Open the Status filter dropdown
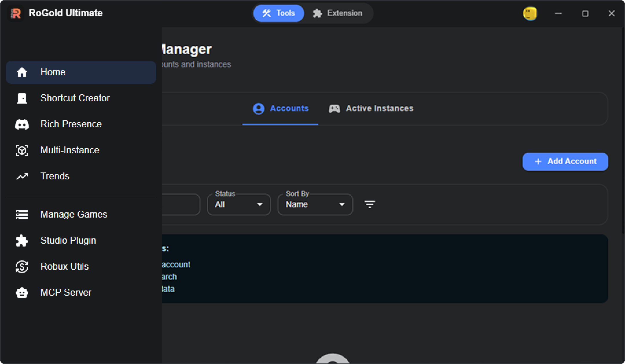Viewport: 625px width, 364px height. click(x=239, y=204)
